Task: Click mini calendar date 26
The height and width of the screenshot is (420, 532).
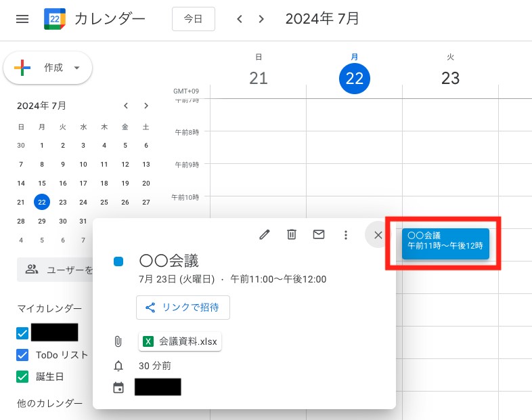Action: [x=125, y=202]
